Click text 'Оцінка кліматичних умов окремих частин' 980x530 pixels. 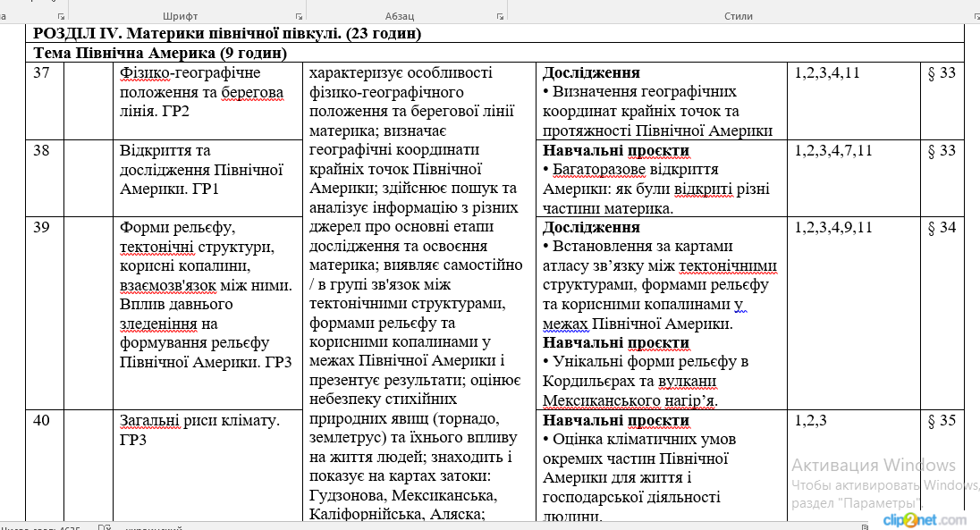pos(639,449)
